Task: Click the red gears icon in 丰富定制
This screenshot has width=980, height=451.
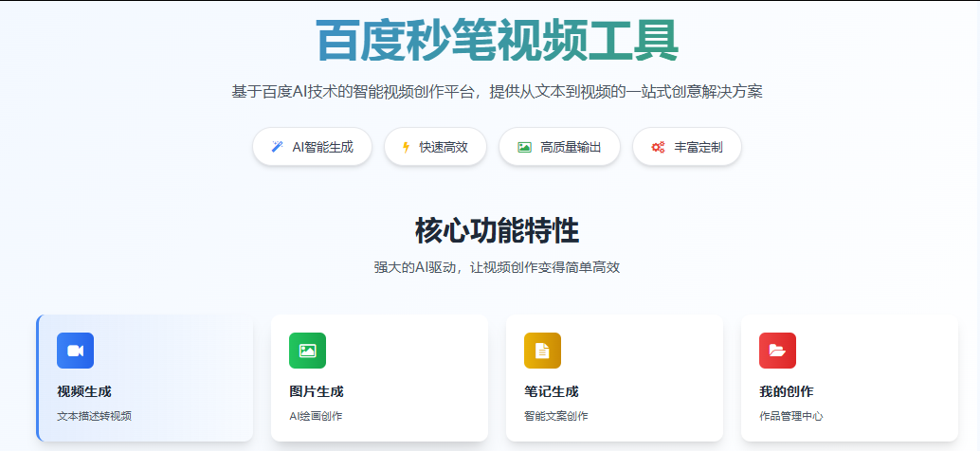Action: (658, 148)
